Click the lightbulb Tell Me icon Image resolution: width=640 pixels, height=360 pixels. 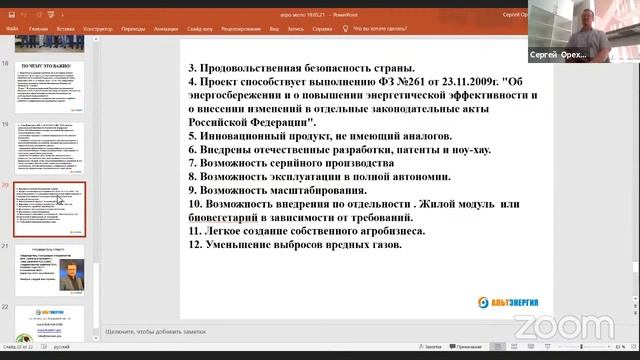[x=345, y=29]
